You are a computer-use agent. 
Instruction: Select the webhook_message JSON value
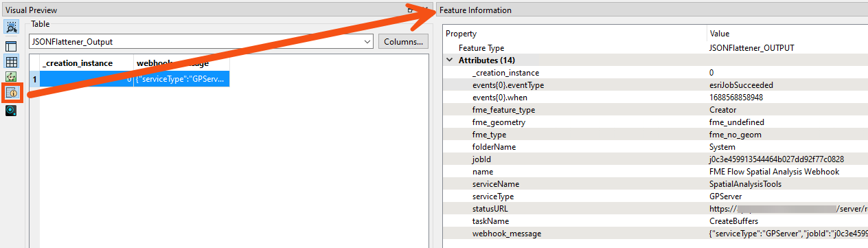pyautogui.click(x=788, y=234)
